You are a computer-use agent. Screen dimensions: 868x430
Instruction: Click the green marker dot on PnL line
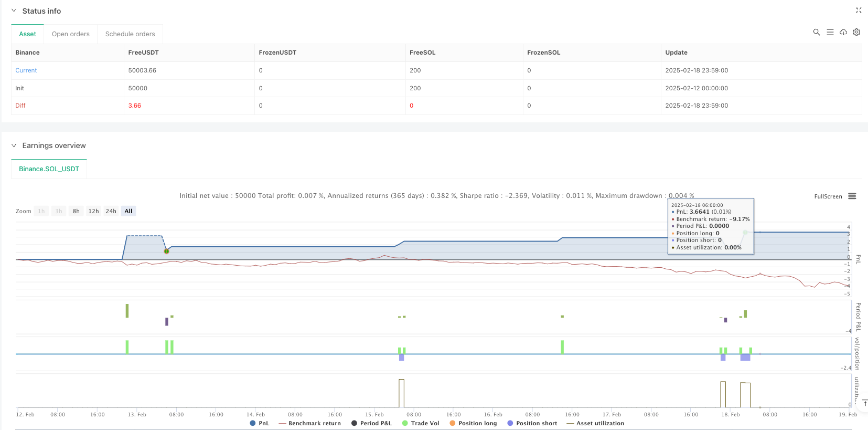166,251
